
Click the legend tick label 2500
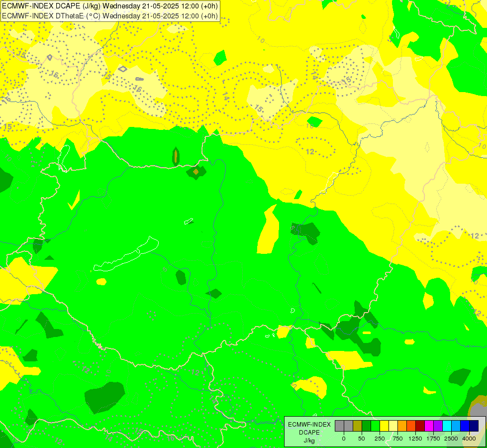[451, 439]
